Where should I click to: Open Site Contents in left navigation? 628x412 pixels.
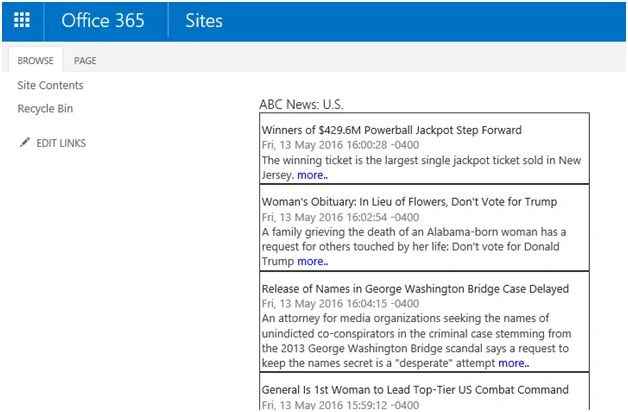point(50,85)
